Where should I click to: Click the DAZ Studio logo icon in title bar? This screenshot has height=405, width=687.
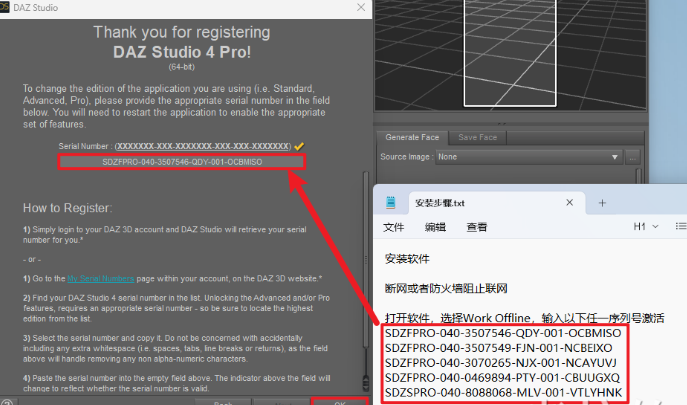[4, 7]
